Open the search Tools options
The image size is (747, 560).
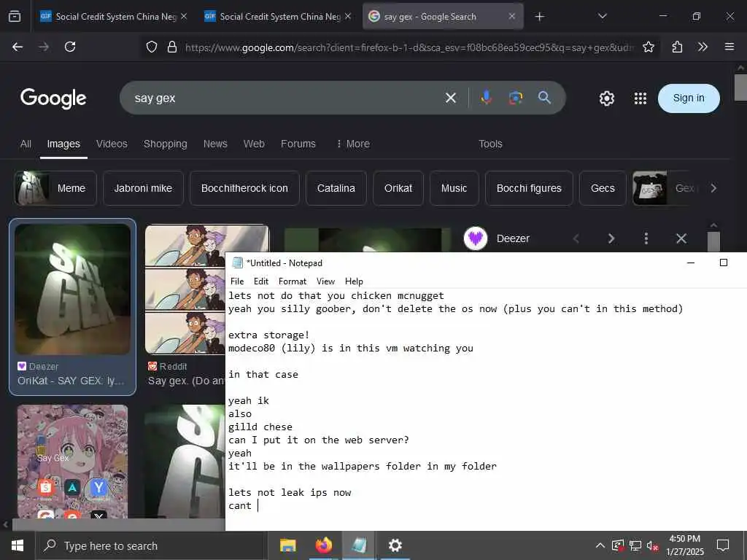tap(490, 144)
